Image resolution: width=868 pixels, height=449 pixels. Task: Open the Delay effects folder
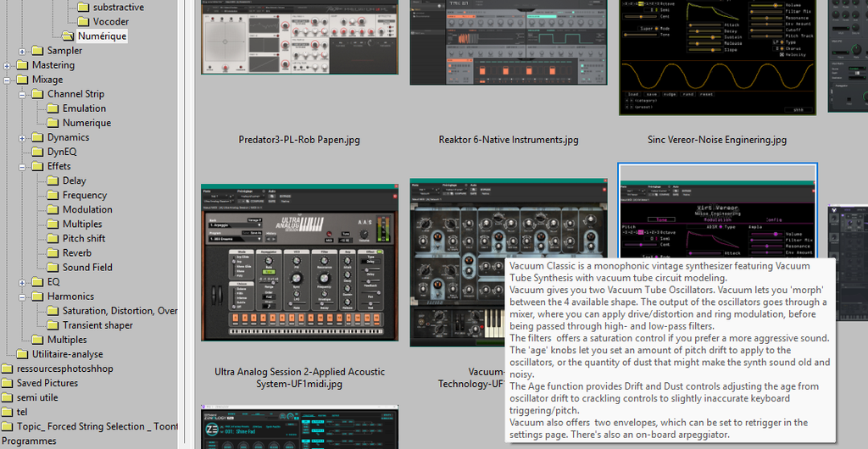point(74,180)
